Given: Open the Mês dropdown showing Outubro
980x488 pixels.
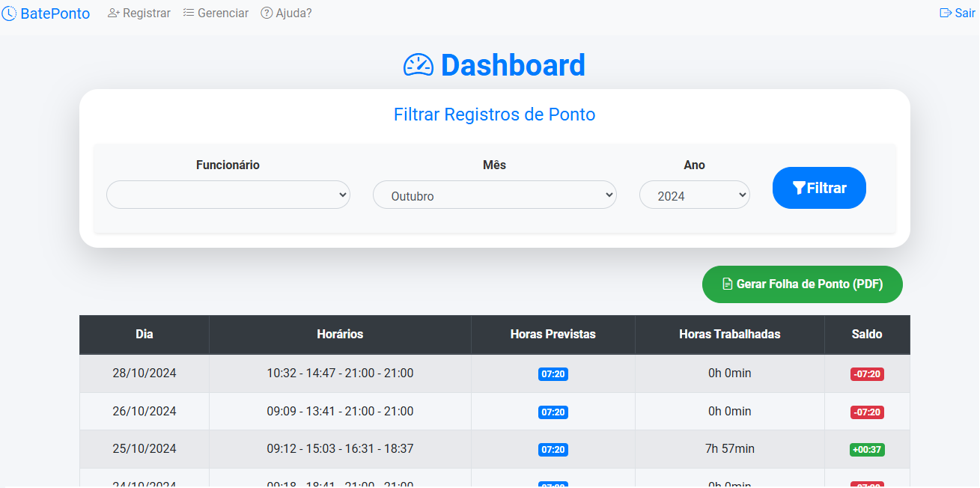Looking at the screenshot, I should click(495, 195).
